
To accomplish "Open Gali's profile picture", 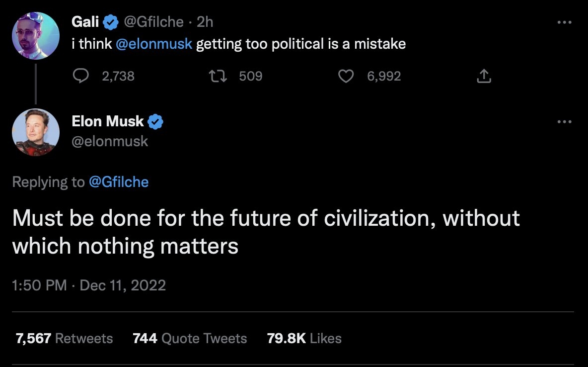I will 36,36.
